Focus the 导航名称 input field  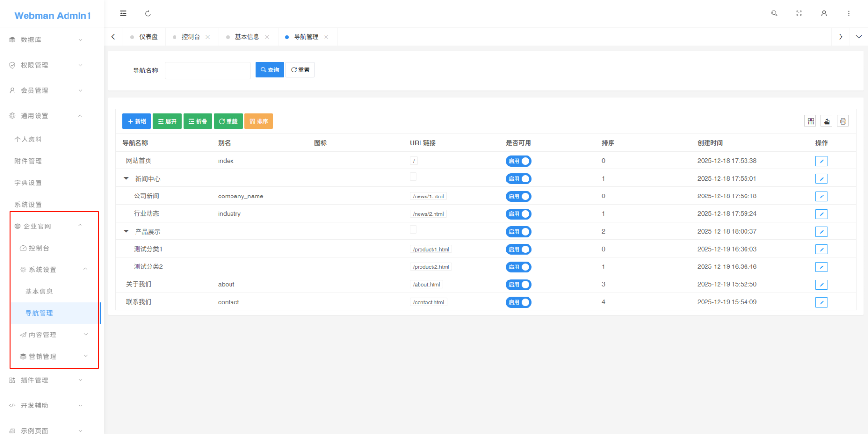click(x=207, y=70)
